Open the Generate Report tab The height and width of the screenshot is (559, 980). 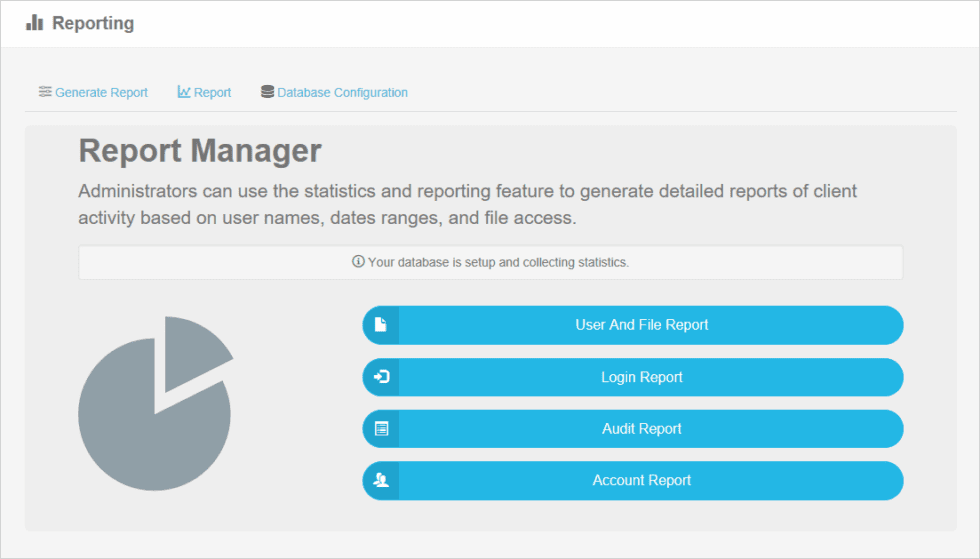point(93,93)
